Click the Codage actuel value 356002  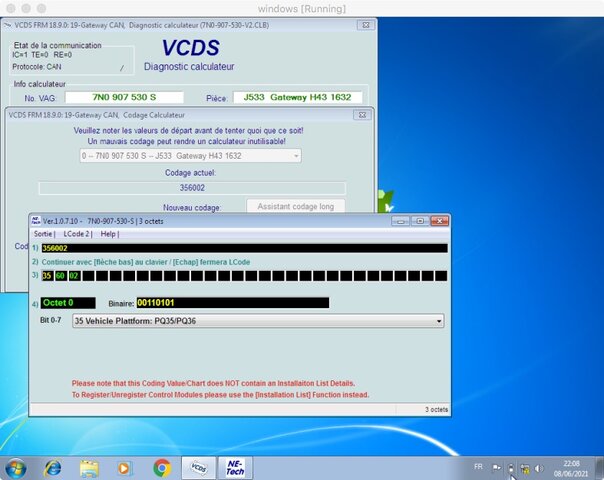pos(192,188)
